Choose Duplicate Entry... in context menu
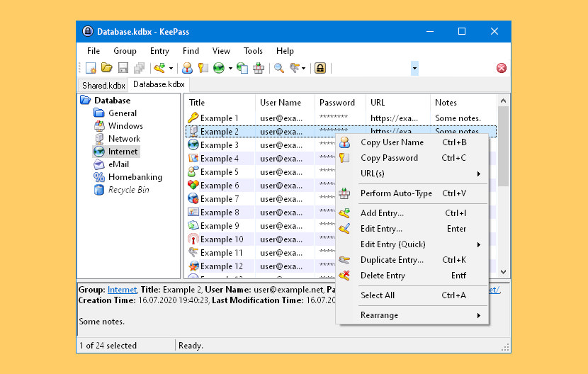 click(x=412, y=260)
